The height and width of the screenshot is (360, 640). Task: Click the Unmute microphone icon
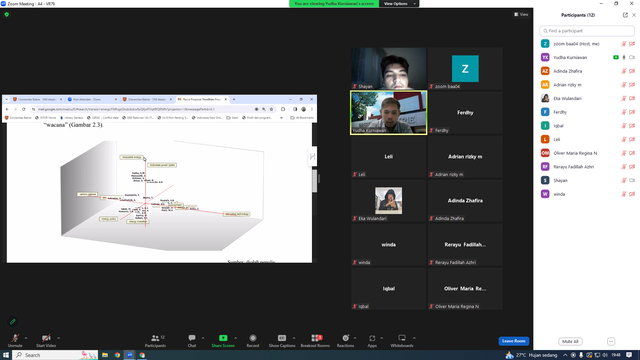15,338
